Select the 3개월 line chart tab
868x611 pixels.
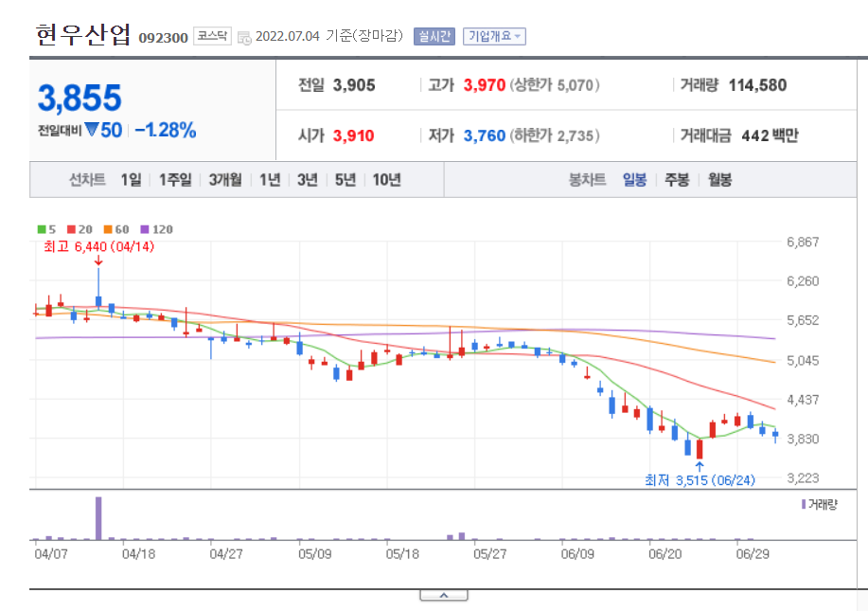pos(225,180)
